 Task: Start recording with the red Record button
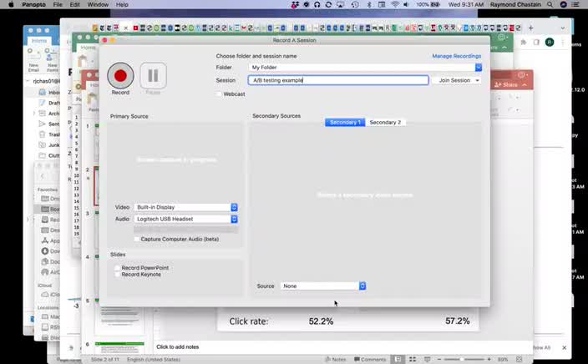(120, 76)
